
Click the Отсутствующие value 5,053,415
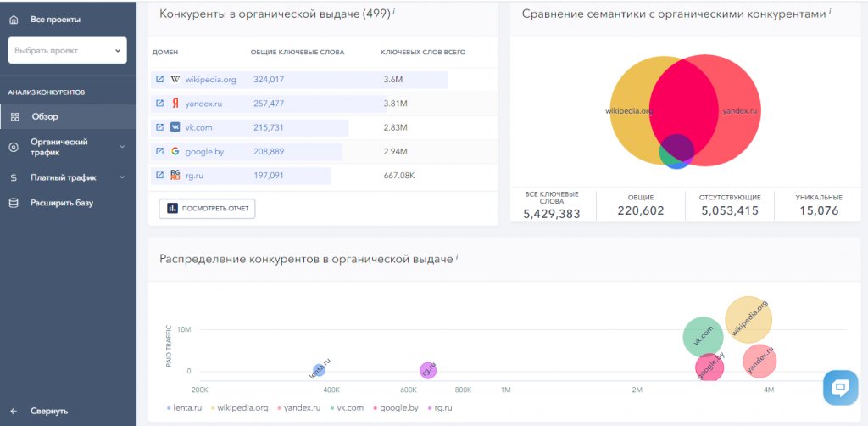730,210
